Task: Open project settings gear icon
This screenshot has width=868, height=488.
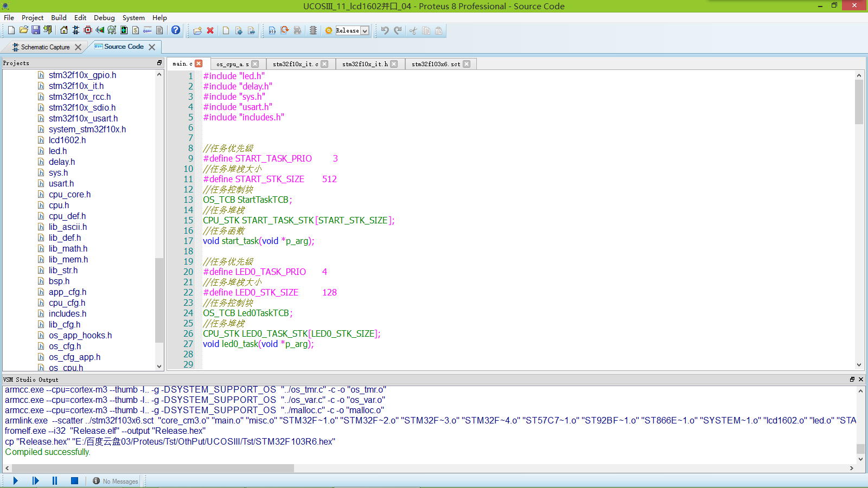Action: point(329,30)
